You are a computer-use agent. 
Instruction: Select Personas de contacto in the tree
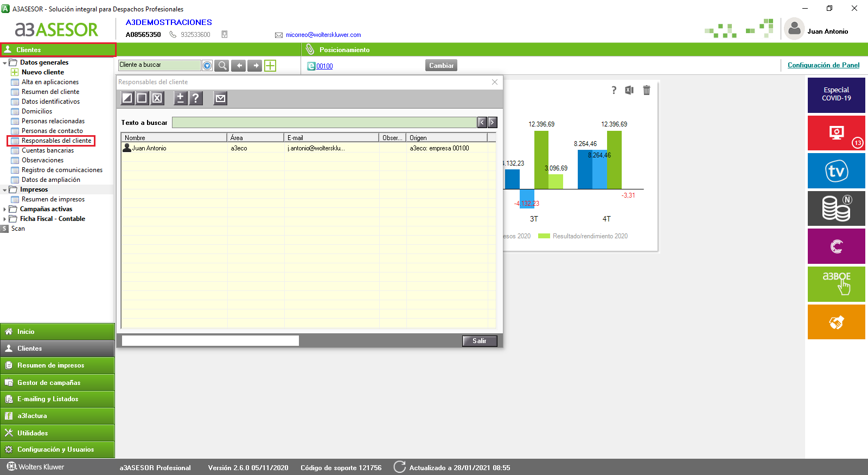pos(52,131)
